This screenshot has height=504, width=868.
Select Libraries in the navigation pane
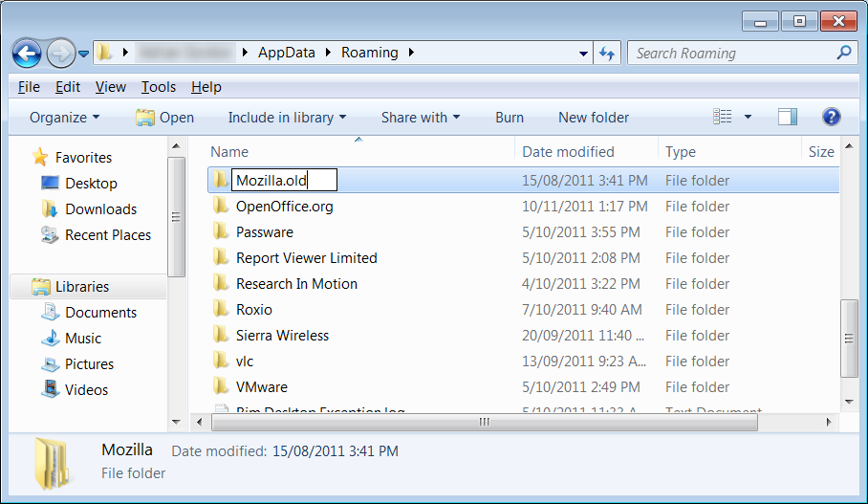coord(82,287)
